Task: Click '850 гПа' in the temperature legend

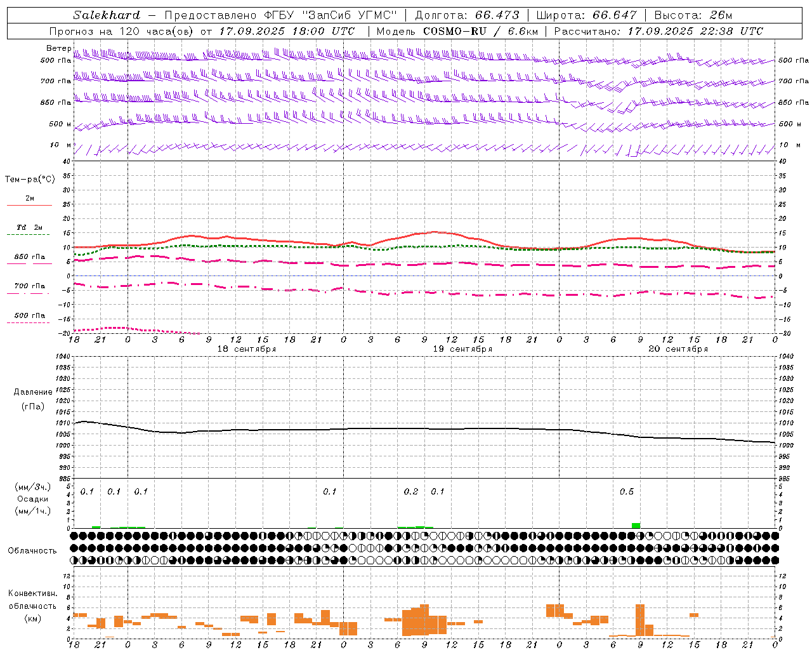Action: (29, 257)
